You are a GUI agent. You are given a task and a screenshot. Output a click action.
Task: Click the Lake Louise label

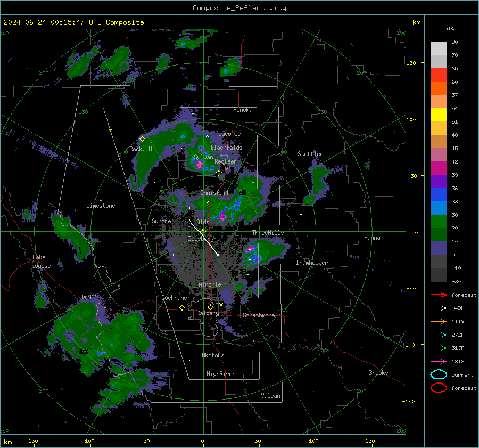pos(42,262)
